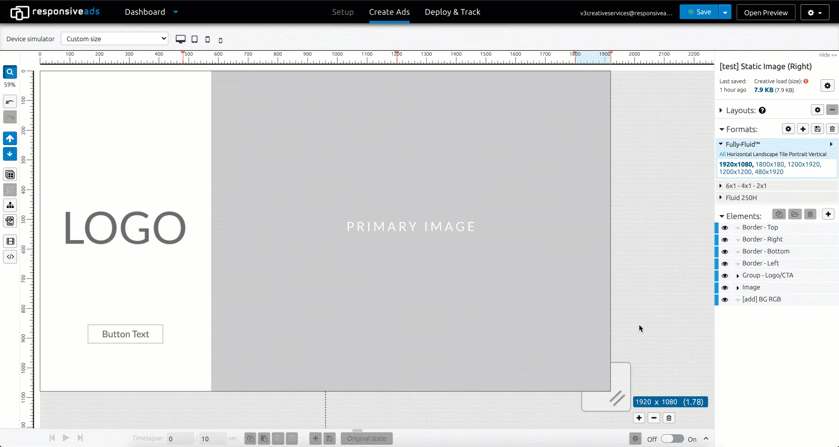This screenshot has height=447, width=839.
Task: Hide the Border - Bottom element
Action: pyautogui.click(x=724, y=252)
